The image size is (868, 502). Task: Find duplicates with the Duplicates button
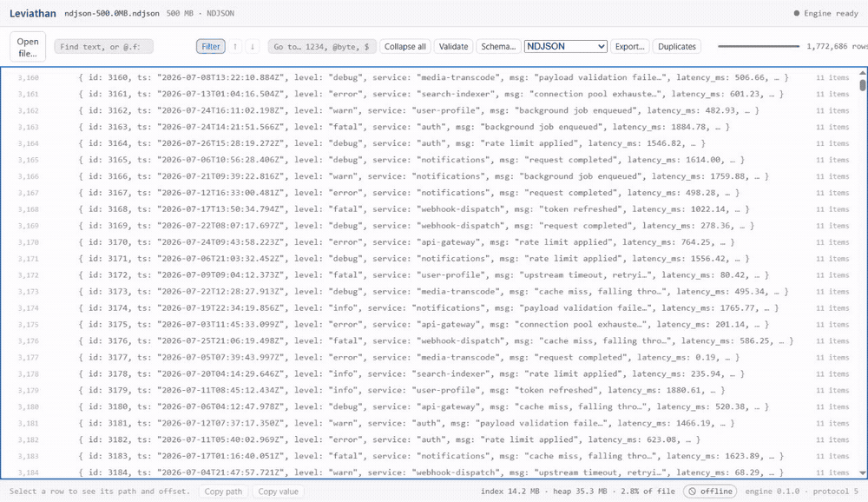(x=677, y=47)
